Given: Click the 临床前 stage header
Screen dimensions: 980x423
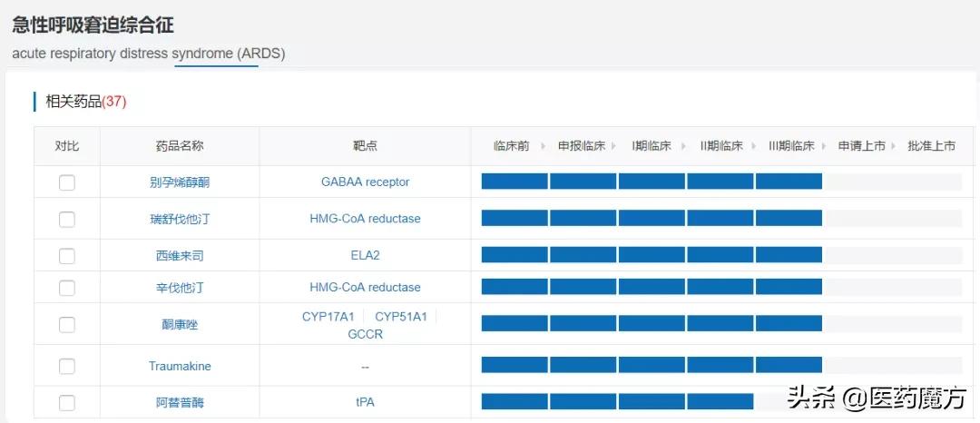Looking at the screenshot, I should click(511, 146).
